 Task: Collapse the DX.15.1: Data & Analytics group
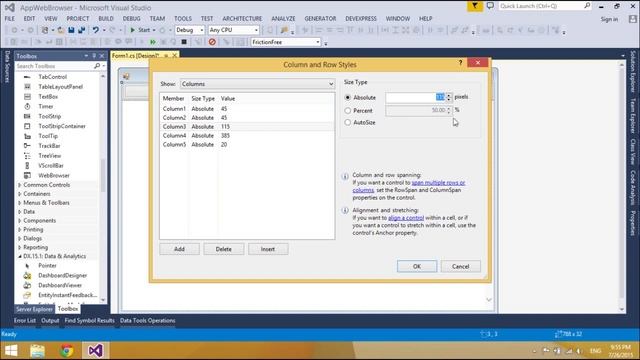tap(20, 256)
